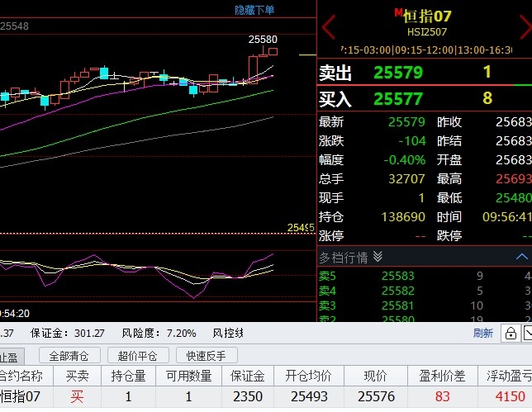The height and width of the screenshot is (412, 532).
Task: Click the trading session times strip
Action: 426,50
